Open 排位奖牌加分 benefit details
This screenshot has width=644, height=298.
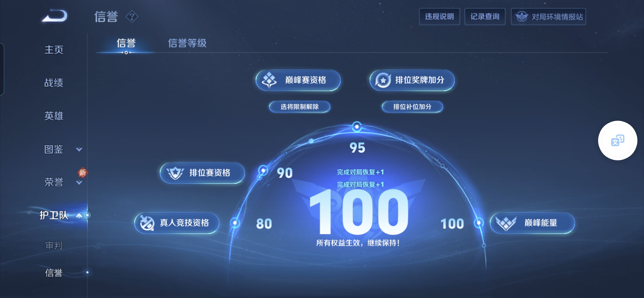coord(412,80)
